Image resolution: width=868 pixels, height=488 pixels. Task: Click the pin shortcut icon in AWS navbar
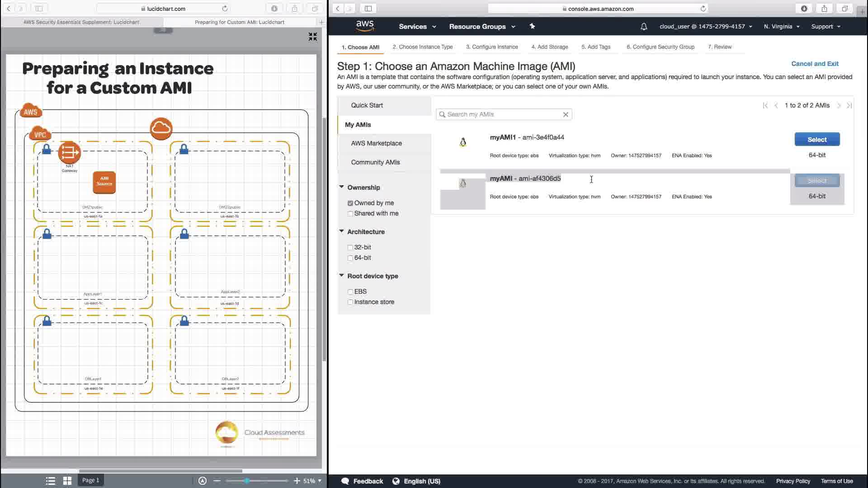point(532,26)
